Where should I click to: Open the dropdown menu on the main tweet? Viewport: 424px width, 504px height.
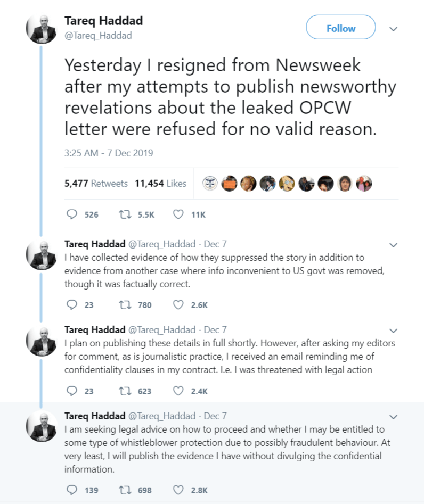tap(393, 30)
